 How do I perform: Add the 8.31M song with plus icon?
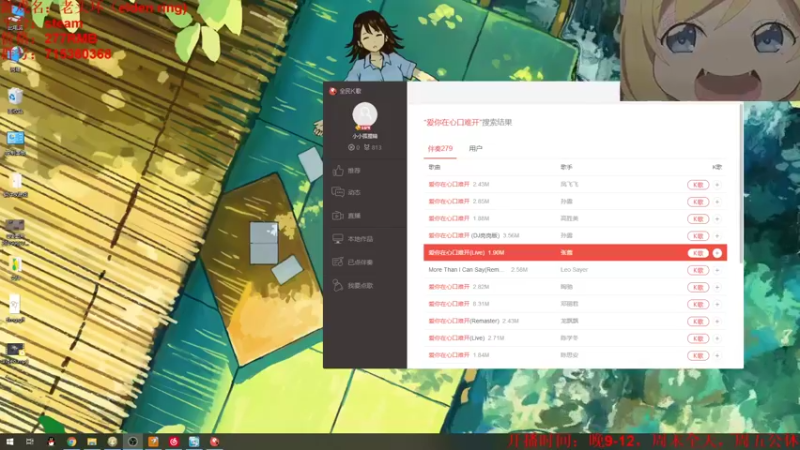(717, 304)
